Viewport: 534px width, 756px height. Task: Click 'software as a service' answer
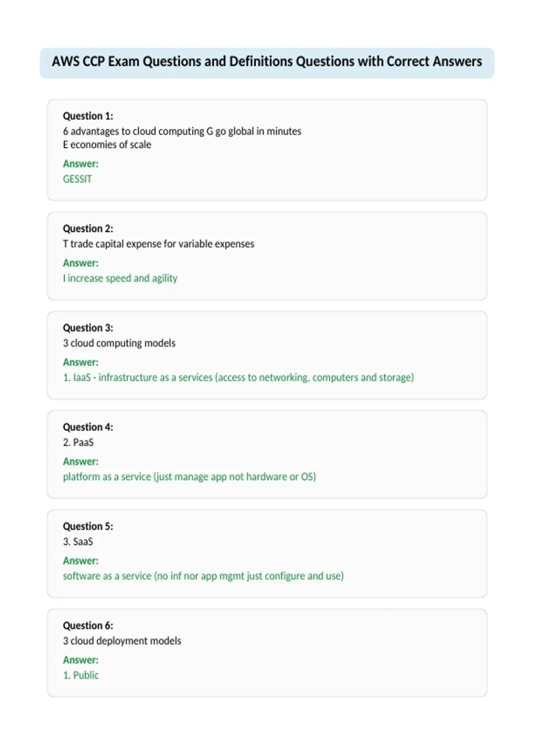pos(203,576)
